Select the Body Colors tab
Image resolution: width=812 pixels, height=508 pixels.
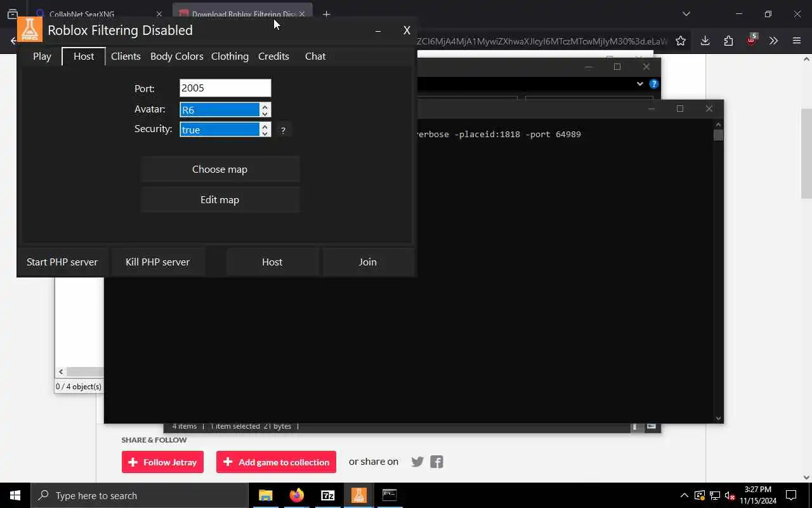coord(176,56)
